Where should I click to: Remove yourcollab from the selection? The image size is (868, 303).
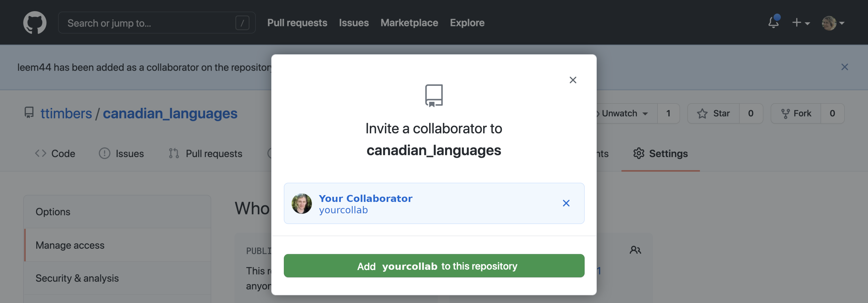tap(566, 203)
